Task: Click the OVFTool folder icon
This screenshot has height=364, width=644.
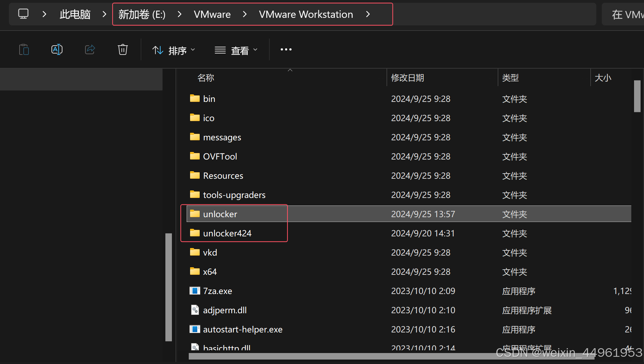Action: (x=195, y=156)
